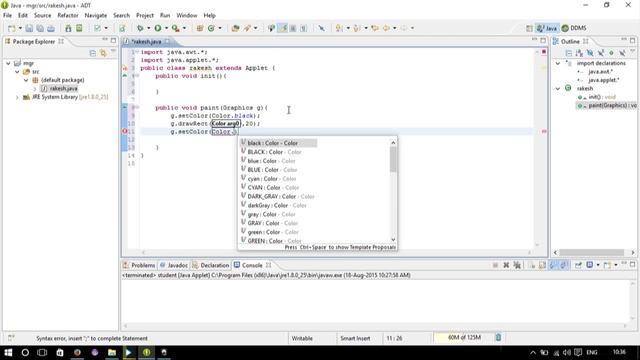Select the rakesh.java editor tab

tap(147, 42)
